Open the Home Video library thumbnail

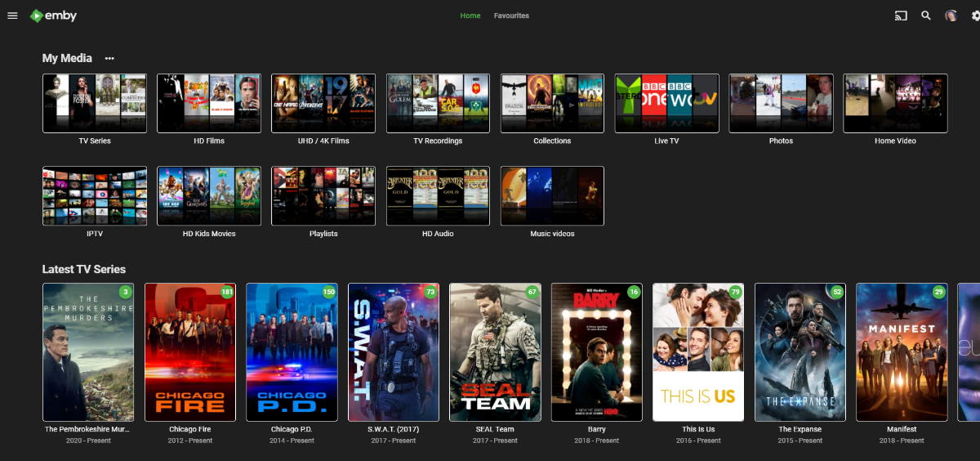coord(895,103)
